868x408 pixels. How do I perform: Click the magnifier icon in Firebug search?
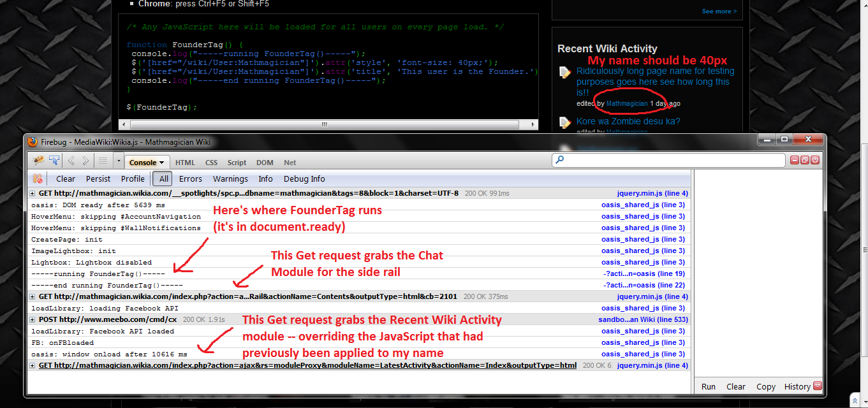tap(560, 160)
